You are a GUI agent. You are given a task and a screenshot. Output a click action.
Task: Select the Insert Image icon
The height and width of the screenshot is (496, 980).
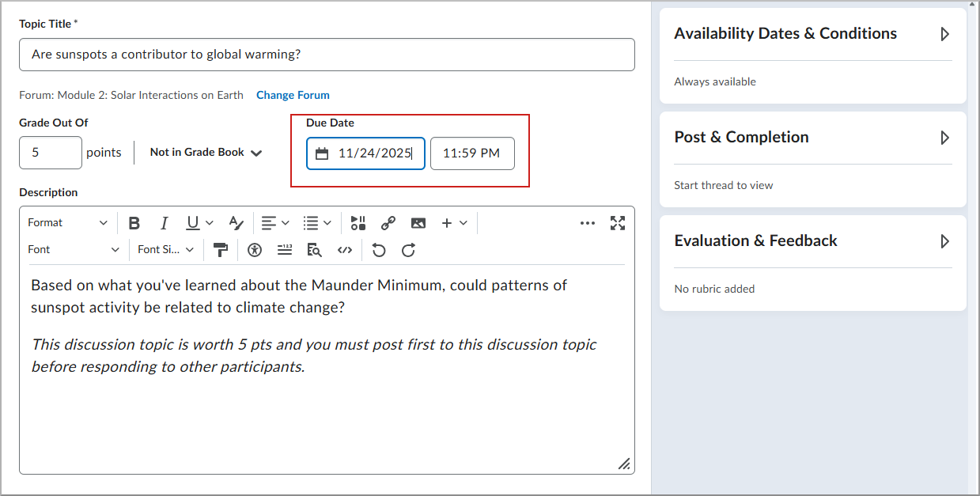pyautogui.click(x=418, y=222)
